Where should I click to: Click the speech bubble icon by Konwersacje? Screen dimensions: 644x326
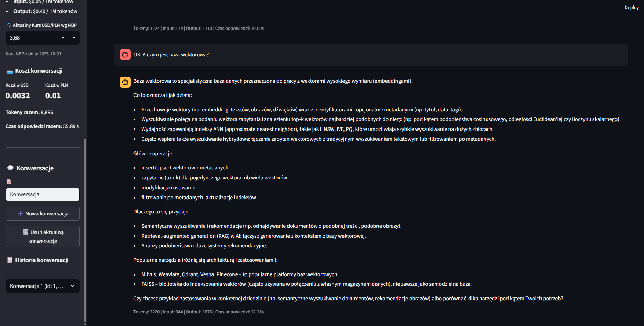(x=10, y=168)
